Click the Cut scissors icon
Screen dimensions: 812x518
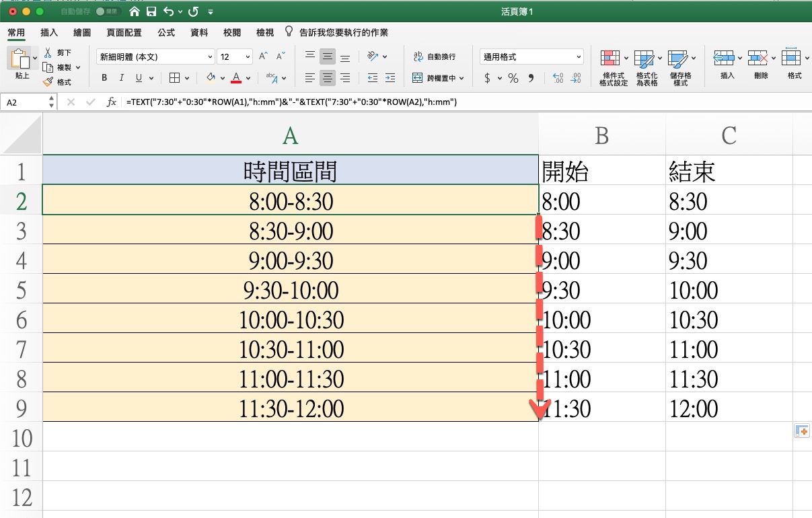pos(48,52)
